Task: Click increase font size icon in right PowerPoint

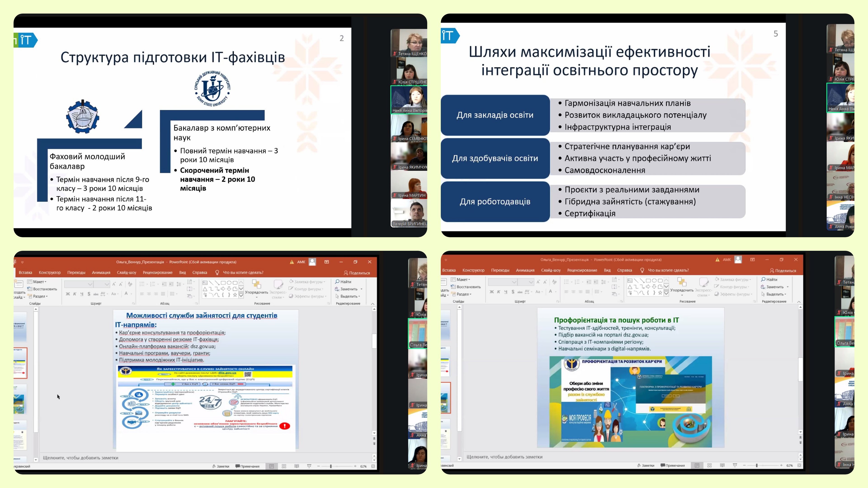Action: 538,282
